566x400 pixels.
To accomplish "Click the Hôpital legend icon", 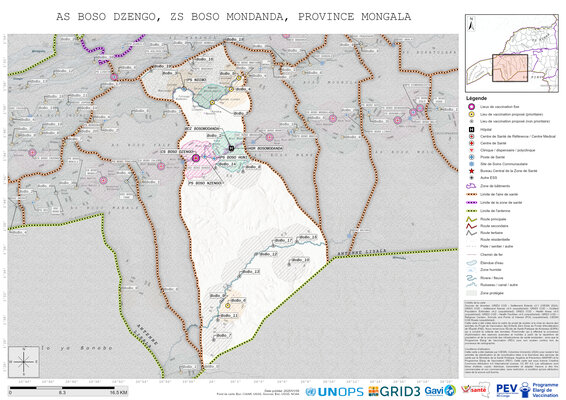I will [471, 129].
